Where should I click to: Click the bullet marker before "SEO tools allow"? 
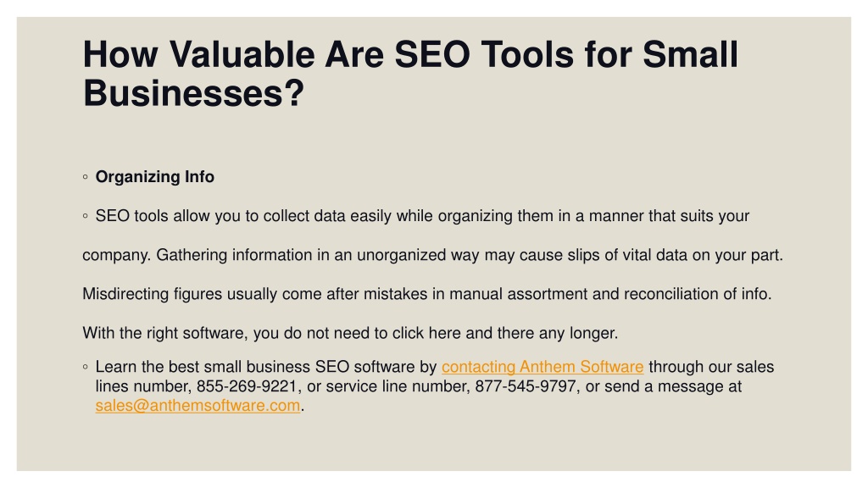coord(86,216)
